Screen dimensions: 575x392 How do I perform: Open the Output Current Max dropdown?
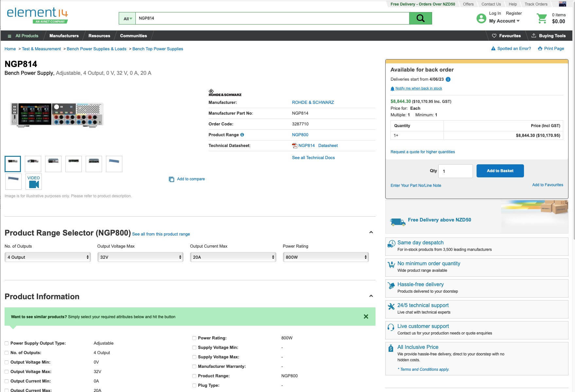tap(233, 257)
